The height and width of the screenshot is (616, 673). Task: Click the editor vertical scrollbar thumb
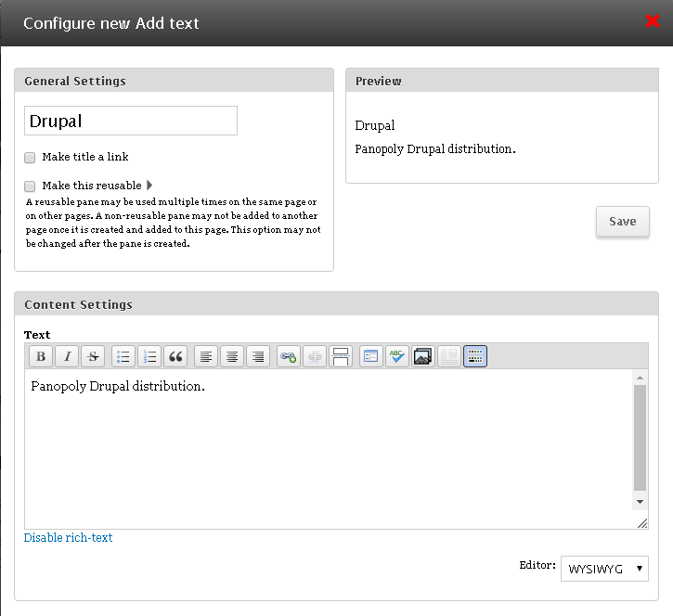click(x=640, y=438)
